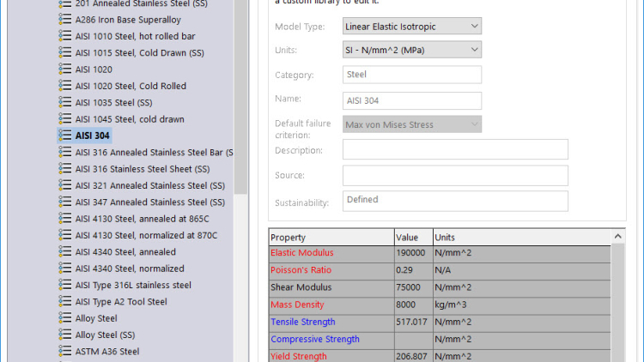Select AISI 321 Annealed Stainless Steel (SS)

pyautogui.click(x=150, y=185)
